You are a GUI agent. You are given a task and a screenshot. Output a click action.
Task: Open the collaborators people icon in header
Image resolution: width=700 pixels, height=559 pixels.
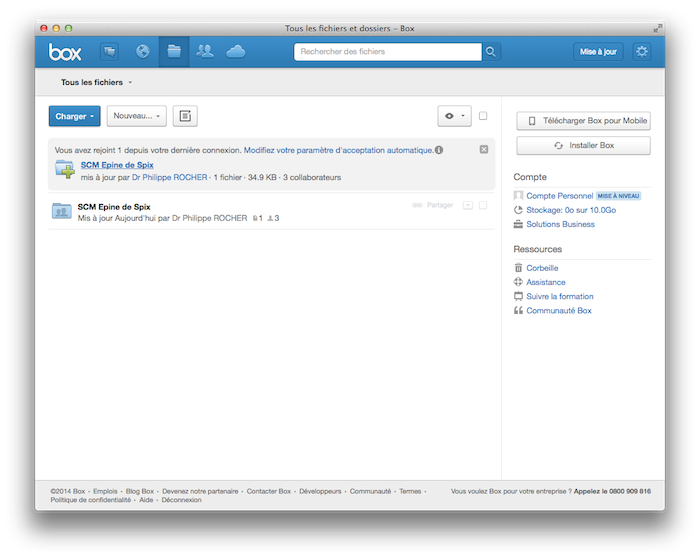[x=205, y=52]
